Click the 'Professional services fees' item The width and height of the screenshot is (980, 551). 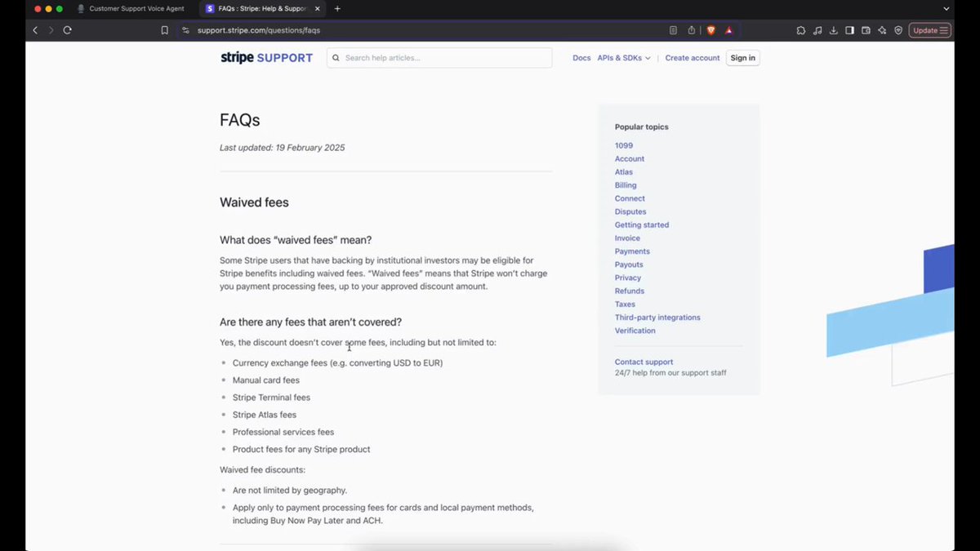283,432
